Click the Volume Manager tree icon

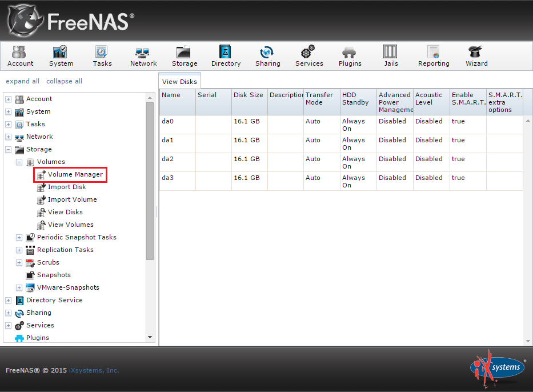(41, 174)
